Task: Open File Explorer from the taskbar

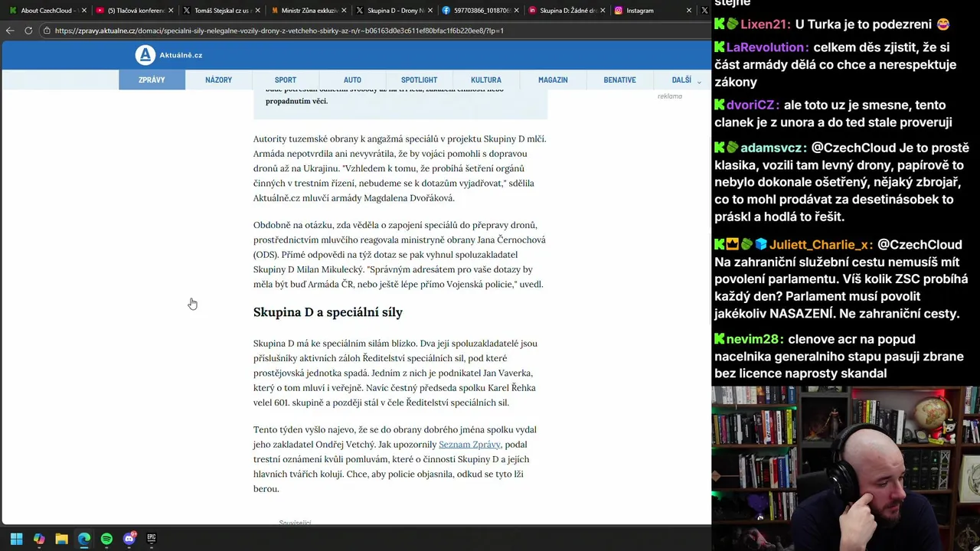Action: [61, 539]
